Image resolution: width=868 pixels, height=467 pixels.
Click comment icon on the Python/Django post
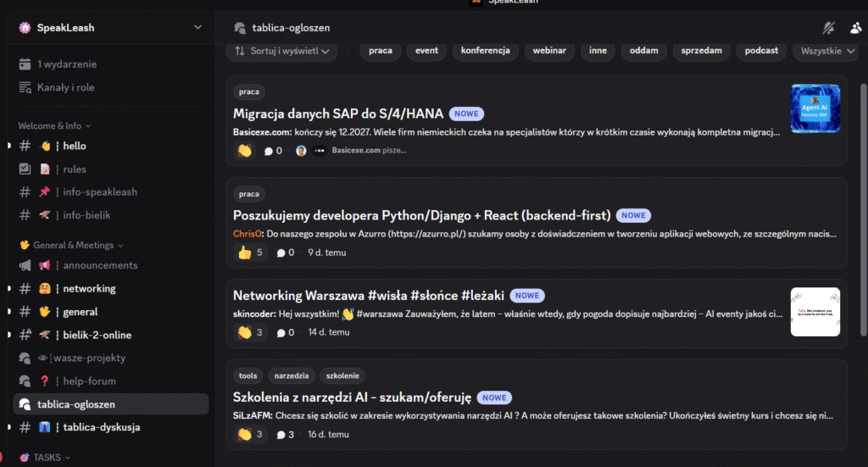[281, 253]
